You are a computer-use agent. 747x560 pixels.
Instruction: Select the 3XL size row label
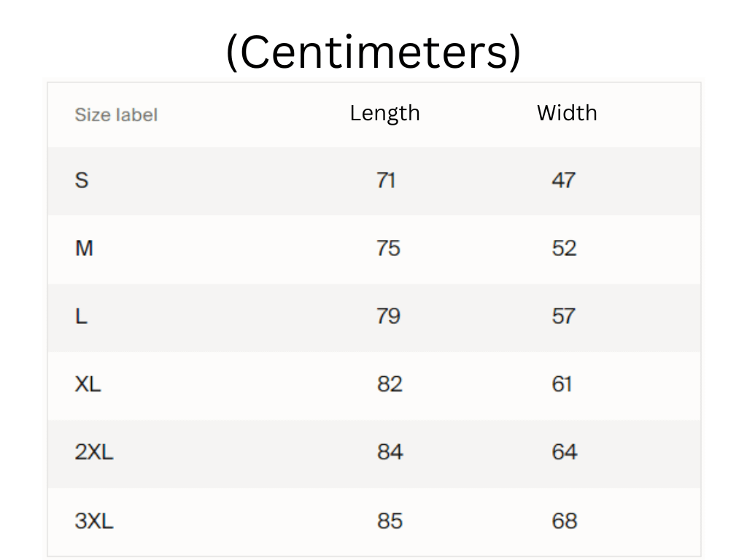(x=94, y=521)
